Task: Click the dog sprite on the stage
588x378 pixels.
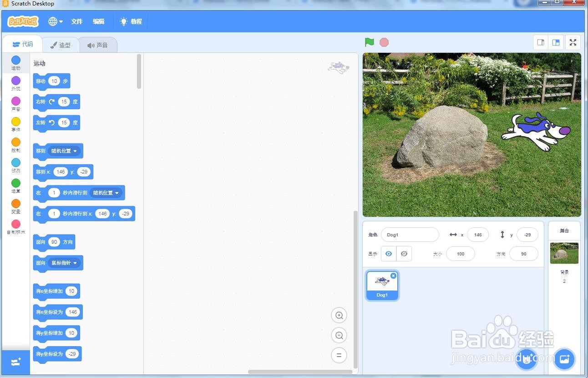Action: coord(536,132)
